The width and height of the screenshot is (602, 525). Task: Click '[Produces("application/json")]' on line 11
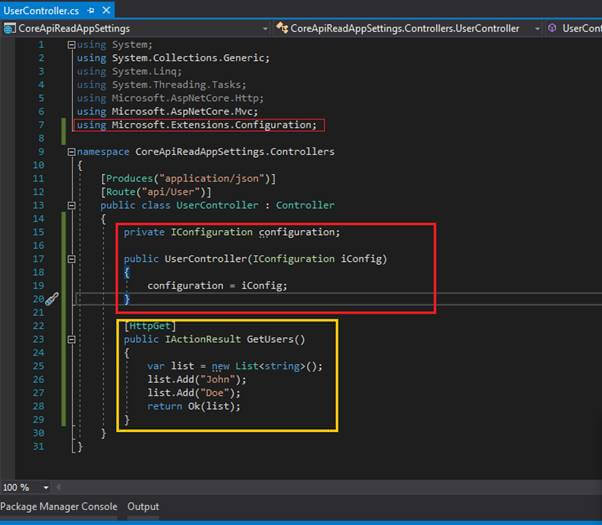188,179
